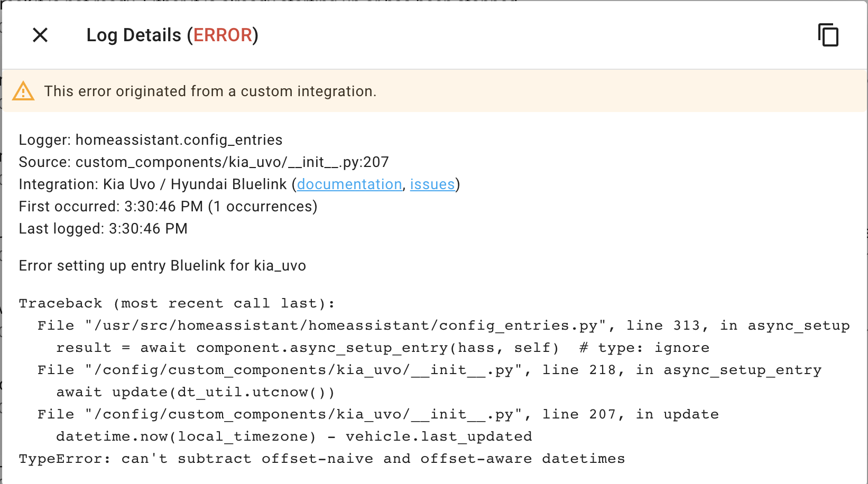The image size is (868, 484).
Task: Select the TypeError message at the traceback bottom
Action: [321, 458]
